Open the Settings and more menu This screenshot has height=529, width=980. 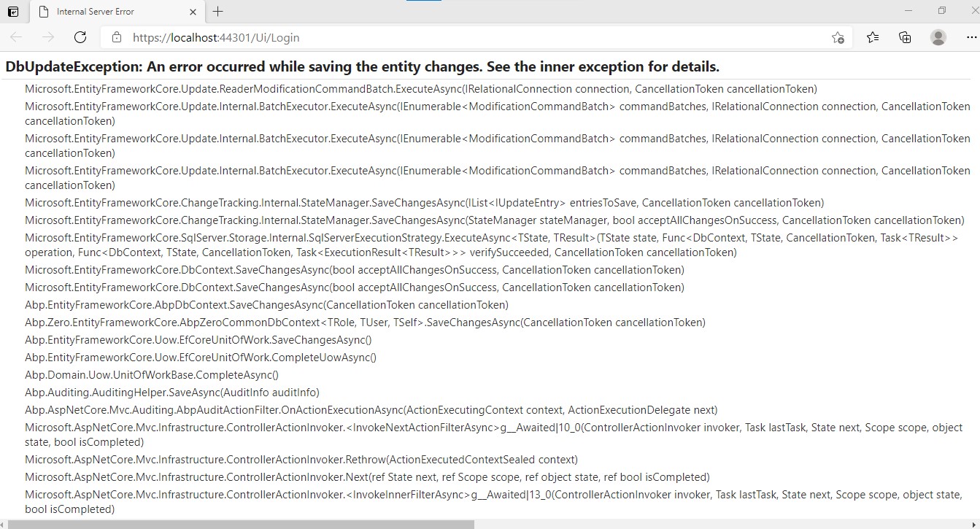tap(971, 37)
